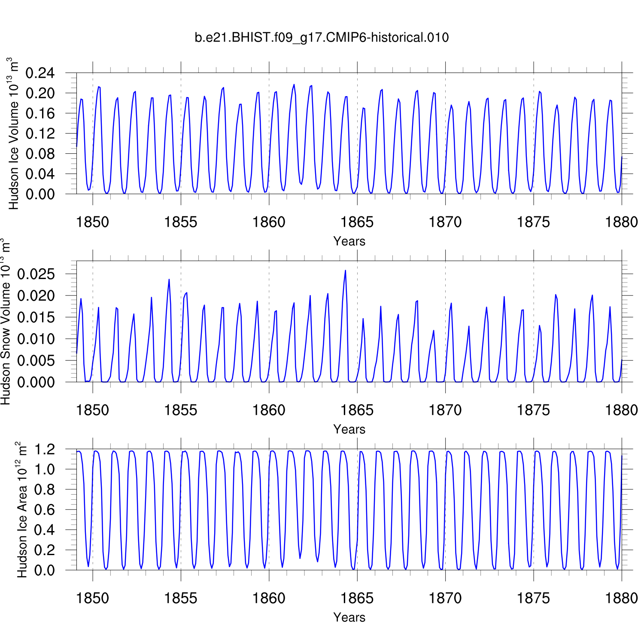Click the Years label below the ice volume plot
This screenshot has height=644, width=644.
[349, 241]
